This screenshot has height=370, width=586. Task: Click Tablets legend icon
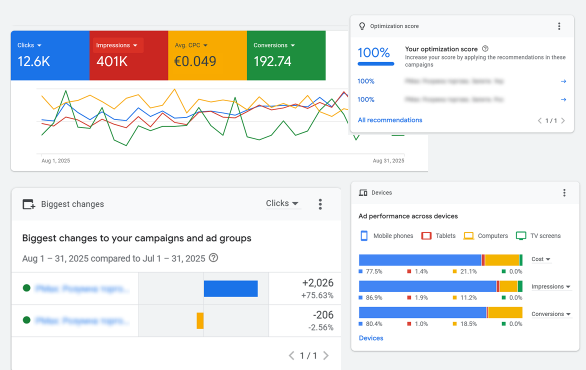426,236
